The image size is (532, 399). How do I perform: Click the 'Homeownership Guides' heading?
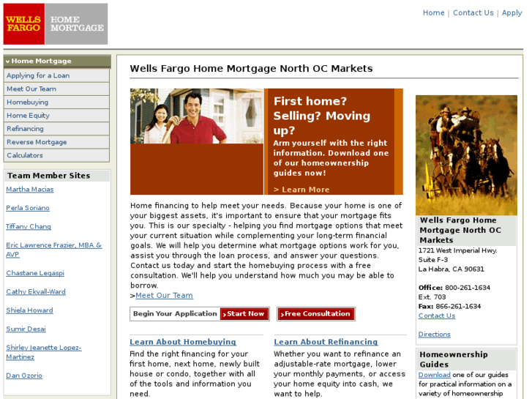(x=454, y=359)
